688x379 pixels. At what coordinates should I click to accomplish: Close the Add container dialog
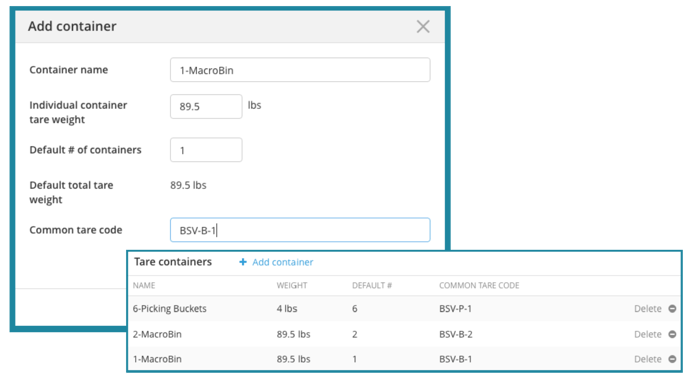point(423,27)
